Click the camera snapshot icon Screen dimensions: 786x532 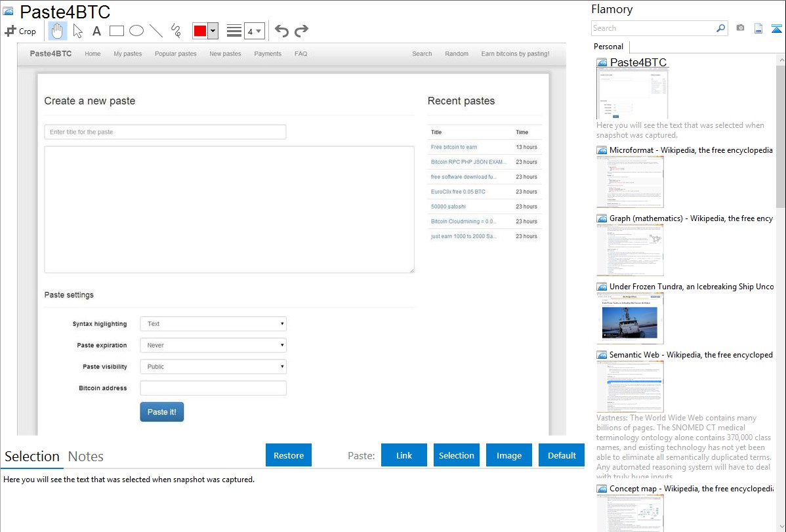point(740,28)
